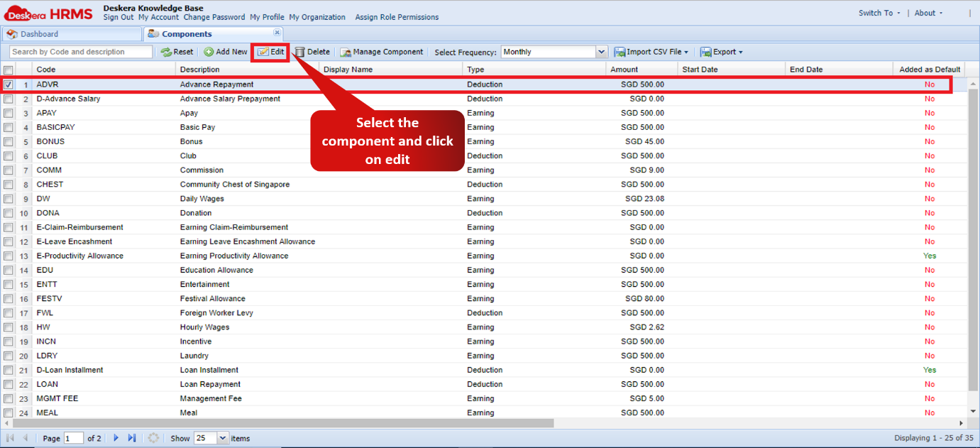Click the MGMT FEE code cell

(x=57, y=398)
